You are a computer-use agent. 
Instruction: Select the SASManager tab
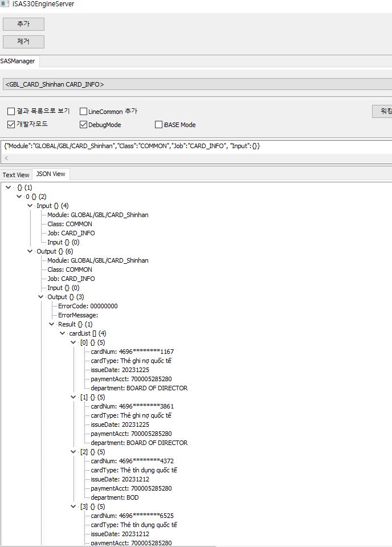coord(18,61)
